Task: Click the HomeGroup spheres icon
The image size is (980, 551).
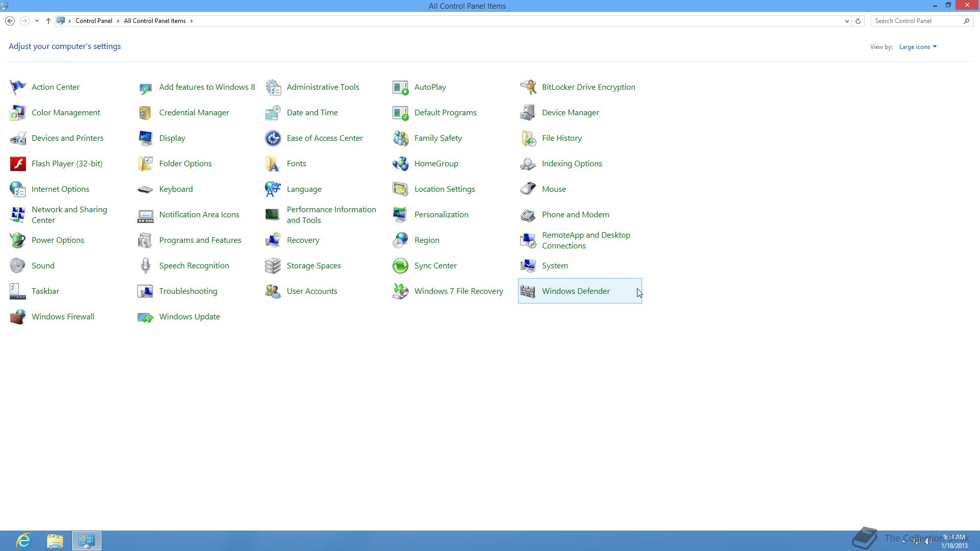Action: [401, 164]
